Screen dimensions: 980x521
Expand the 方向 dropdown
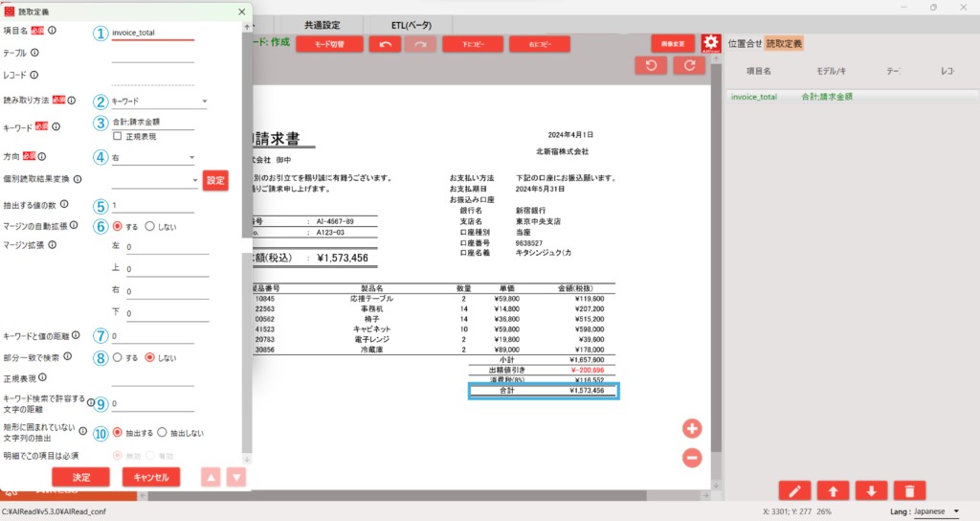pyautogui.click(x=153, y=158)
